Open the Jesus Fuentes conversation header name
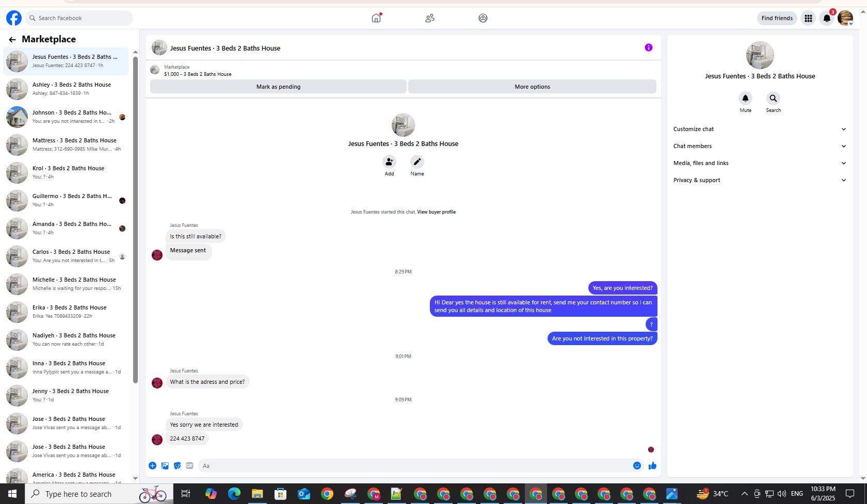 [x=226, y=48]
